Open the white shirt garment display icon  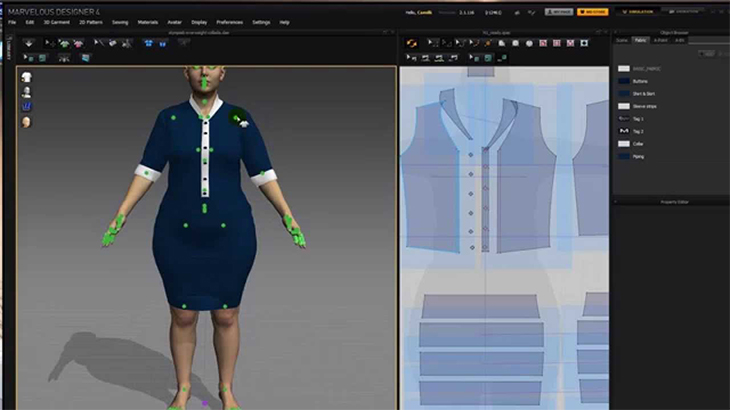(x=25, y=75)
